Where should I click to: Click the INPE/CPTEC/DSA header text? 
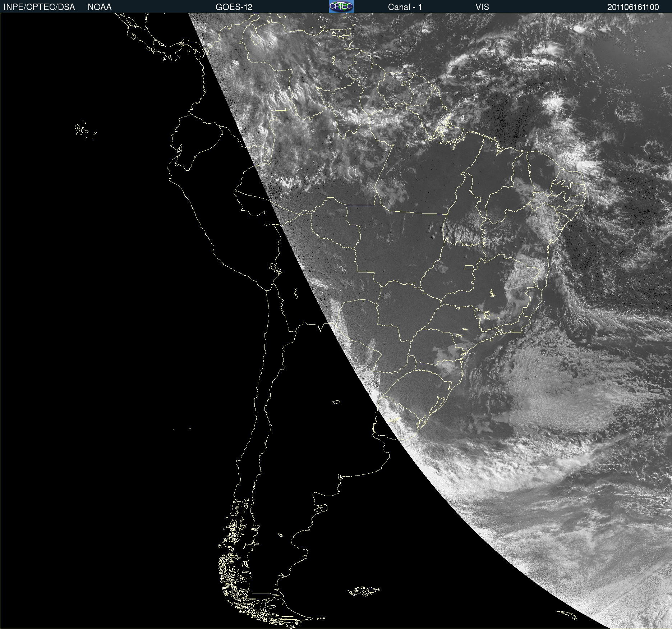39,7
